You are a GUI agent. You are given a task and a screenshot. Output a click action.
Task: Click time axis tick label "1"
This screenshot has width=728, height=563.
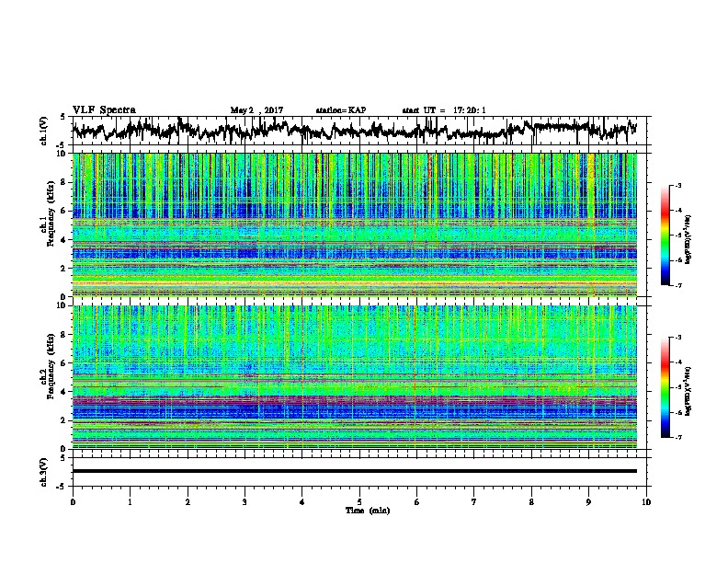coord(130,502)
